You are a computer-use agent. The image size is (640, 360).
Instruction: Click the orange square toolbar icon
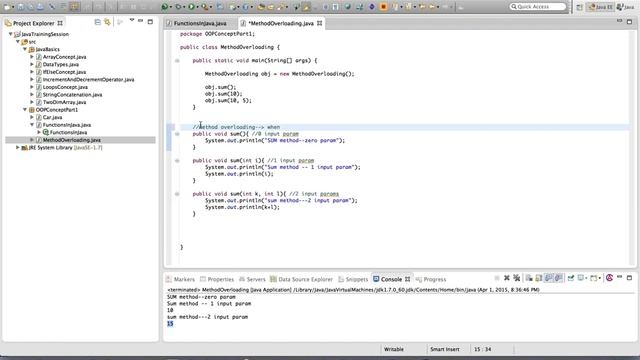(383, 7)
